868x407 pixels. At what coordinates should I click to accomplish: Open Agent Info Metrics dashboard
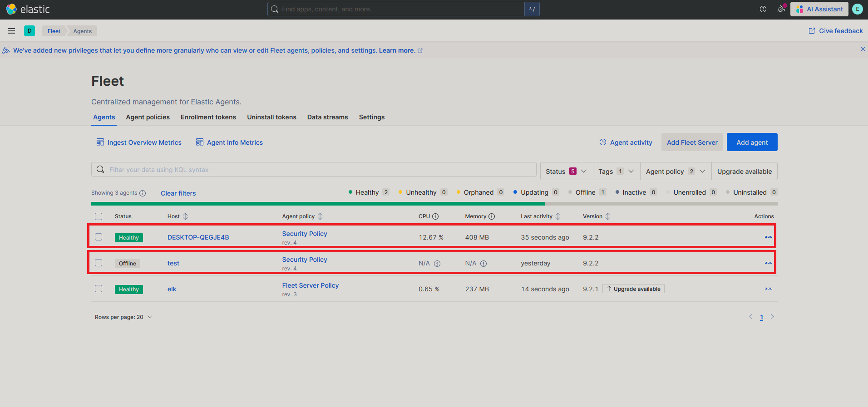point(229,142)
